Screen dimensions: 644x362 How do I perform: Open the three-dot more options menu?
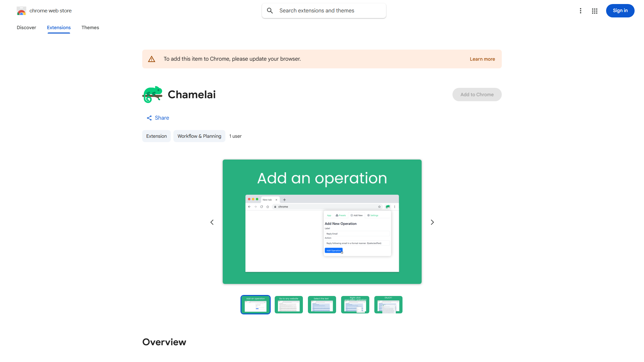[580, 11]
